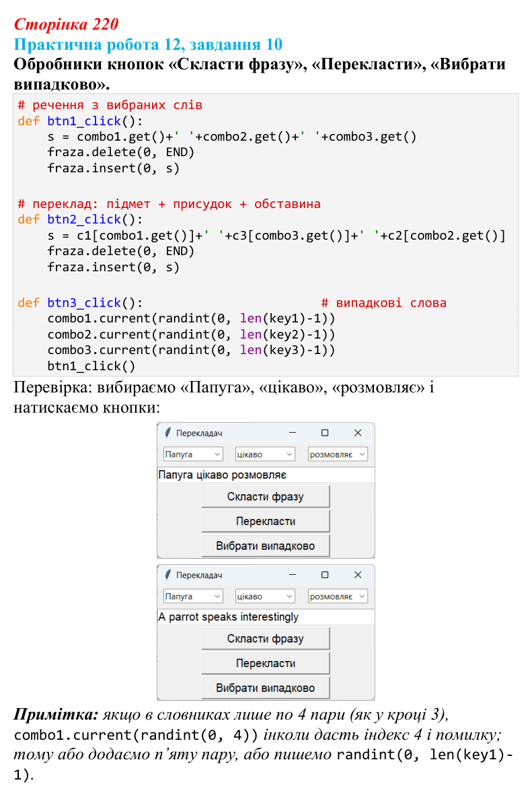The width and height of the screenshot is (532, 797).
Task: Minimize the lower Перекладач window
Action: click(x=293, y=574)
